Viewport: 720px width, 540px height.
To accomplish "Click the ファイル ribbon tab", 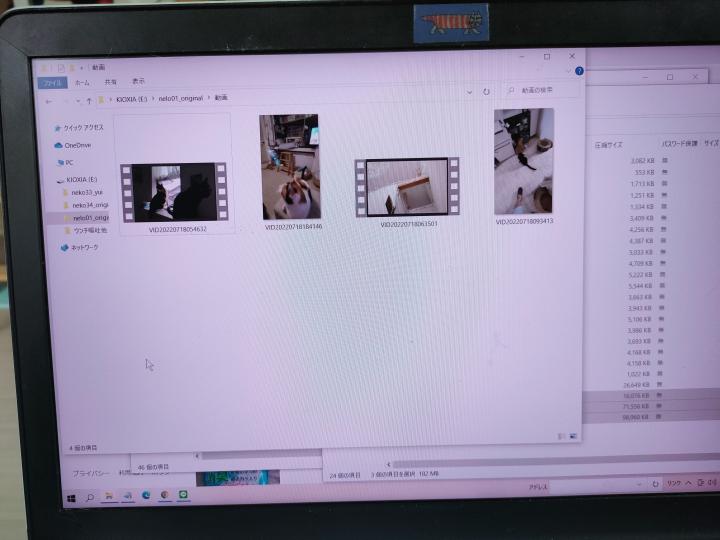I will coord(52,83).
